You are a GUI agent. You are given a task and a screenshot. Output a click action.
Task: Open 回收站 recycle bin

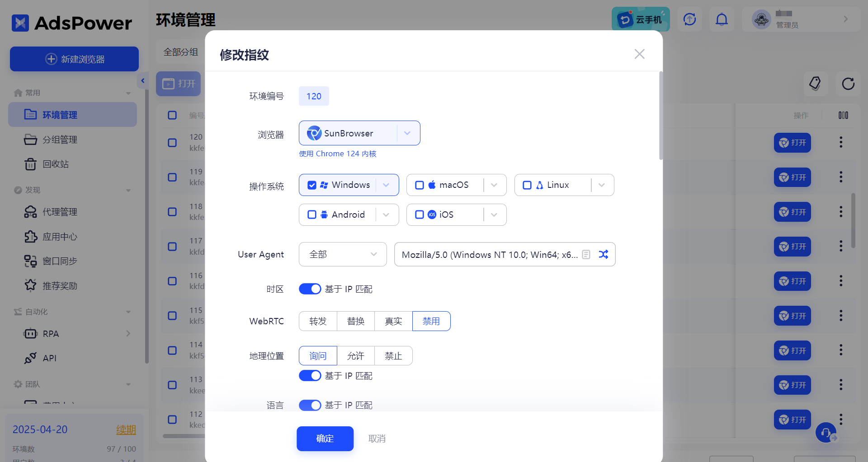click(x=72, y=164)
